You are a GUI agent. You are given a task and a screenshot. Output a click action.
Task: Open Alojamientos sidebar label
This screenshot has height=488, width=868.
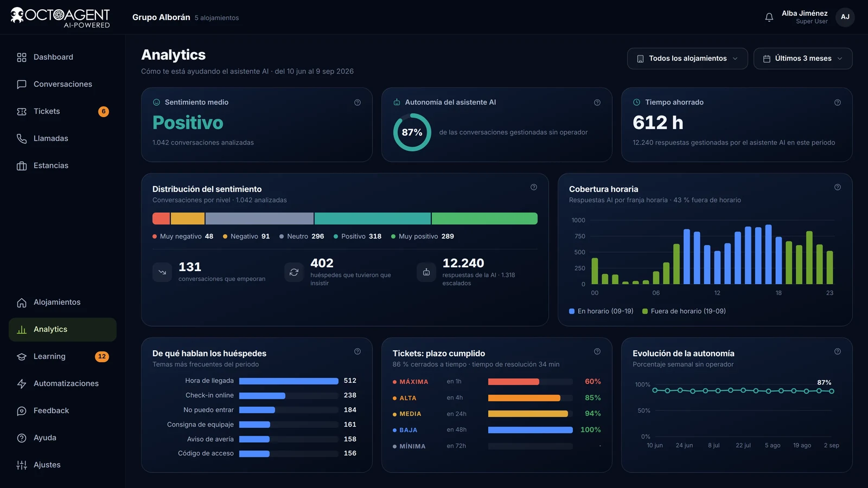click(x=57, y=303)
